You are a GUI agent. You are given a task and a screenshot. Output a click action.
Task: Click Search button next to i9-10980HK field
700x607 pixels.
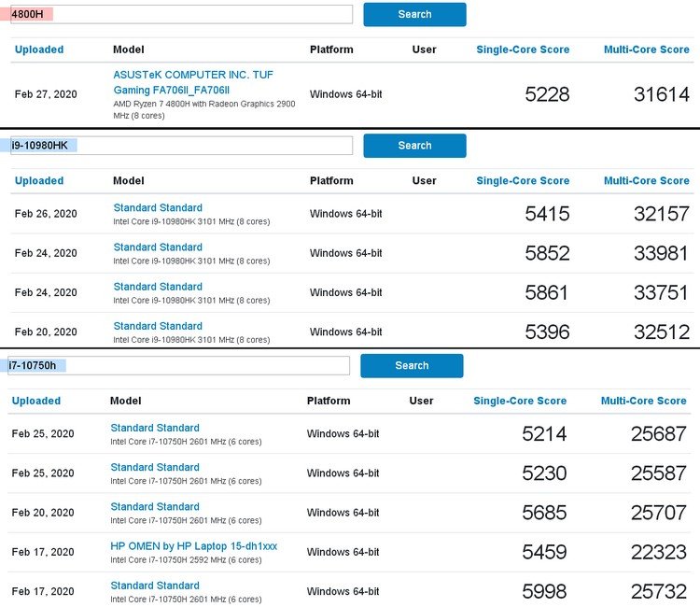tap(414, 146)
